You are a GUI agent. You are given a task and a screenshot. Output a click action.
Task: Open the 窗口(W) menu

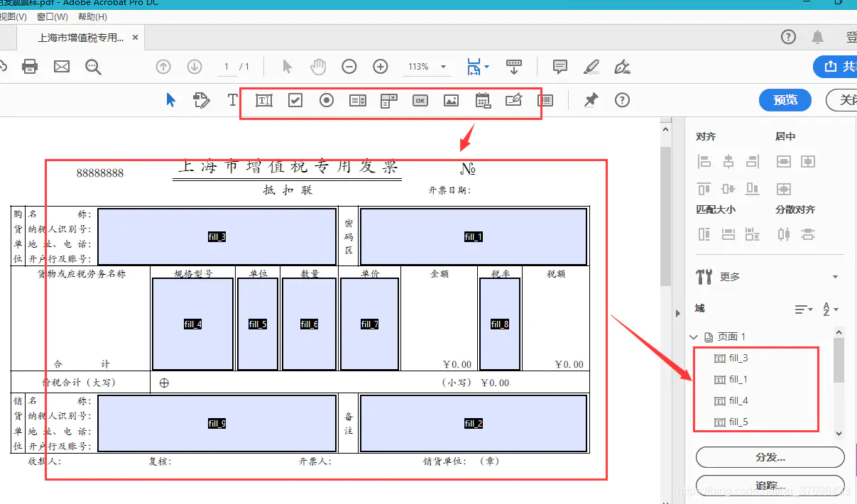click(53, 17)
